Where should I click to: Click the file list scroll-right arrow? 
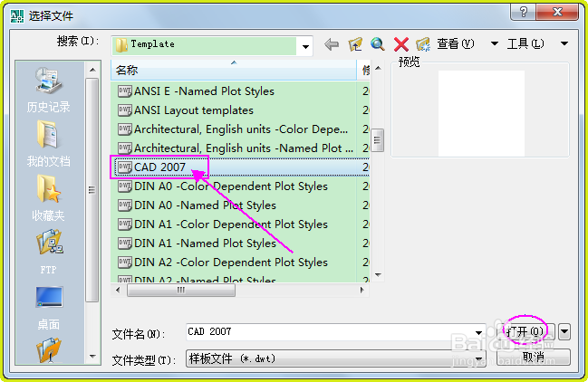pos(361,290)
